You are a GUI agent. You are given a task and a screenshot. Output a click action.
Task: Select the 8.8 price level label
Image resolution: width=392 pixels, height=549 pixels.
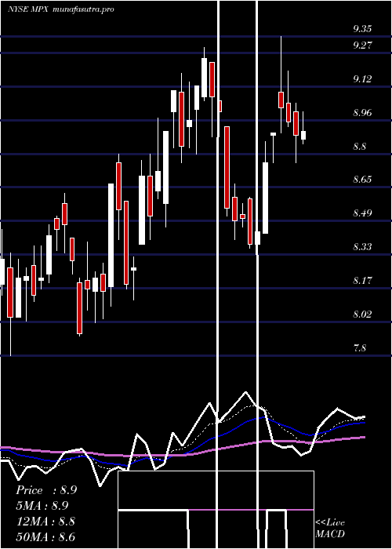pos(359,146)
